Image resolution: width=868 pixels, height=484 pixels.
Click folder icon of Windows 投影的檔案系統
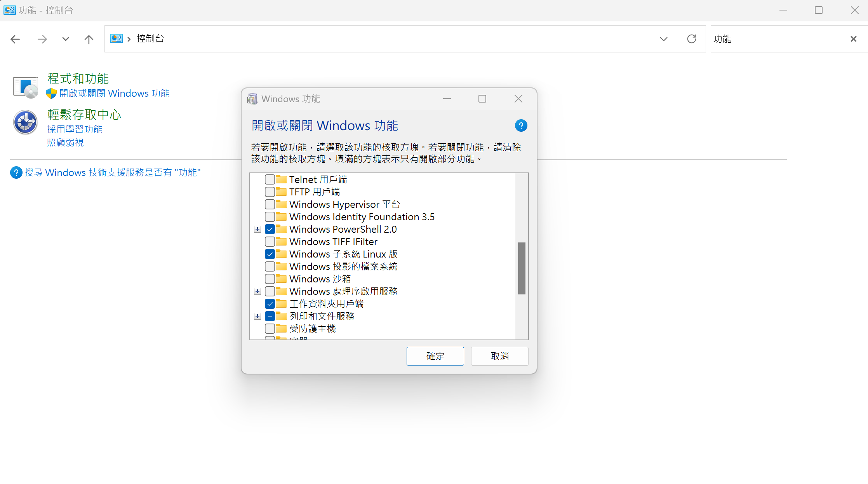[x=281, y=266]
